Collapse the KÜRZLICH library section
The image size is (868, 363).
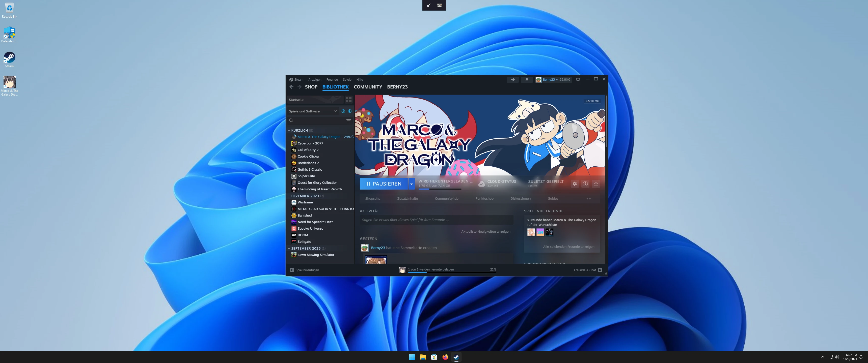pos(289,130)
